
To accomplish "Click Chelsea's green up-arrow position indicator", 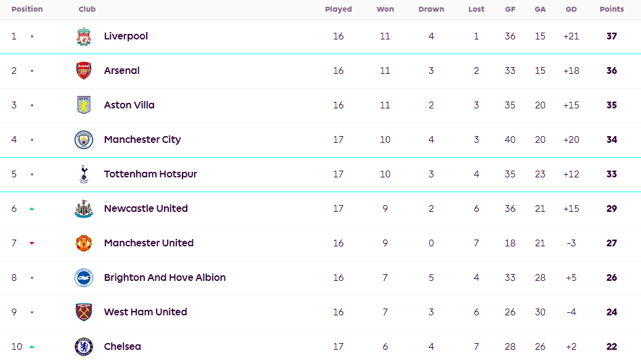I will pos(32,347).
